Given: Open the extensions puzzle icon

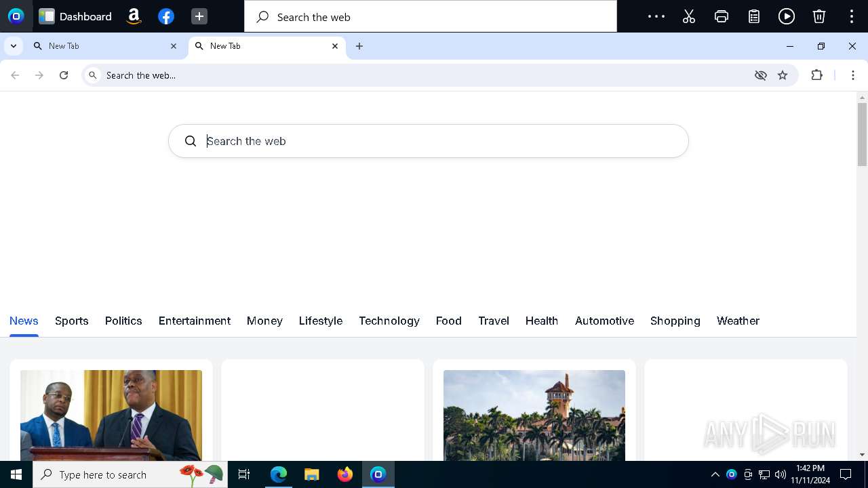Looking at the screenshot, I should 817,75.
